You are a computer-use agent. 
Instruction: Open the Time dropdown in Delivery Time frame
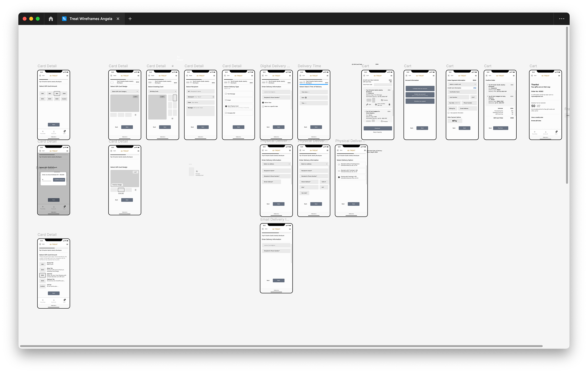point(314,103)
